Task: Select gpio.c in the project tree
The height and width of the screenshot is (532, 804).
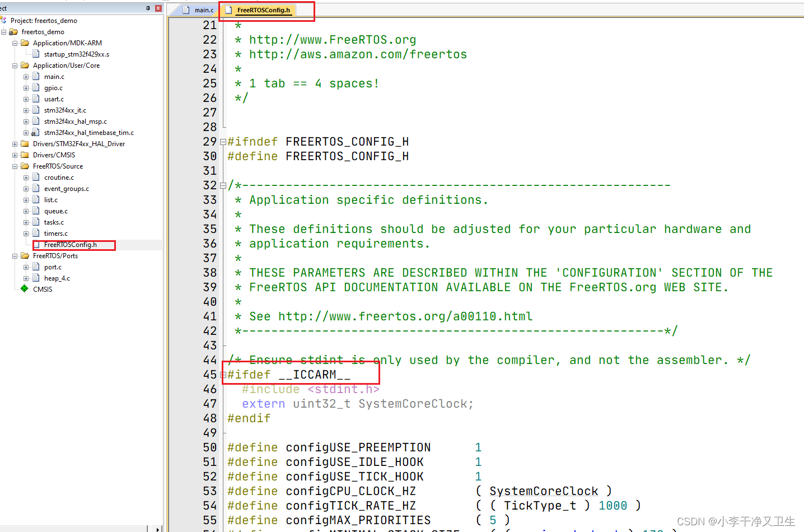Action: tap(54, 88)
